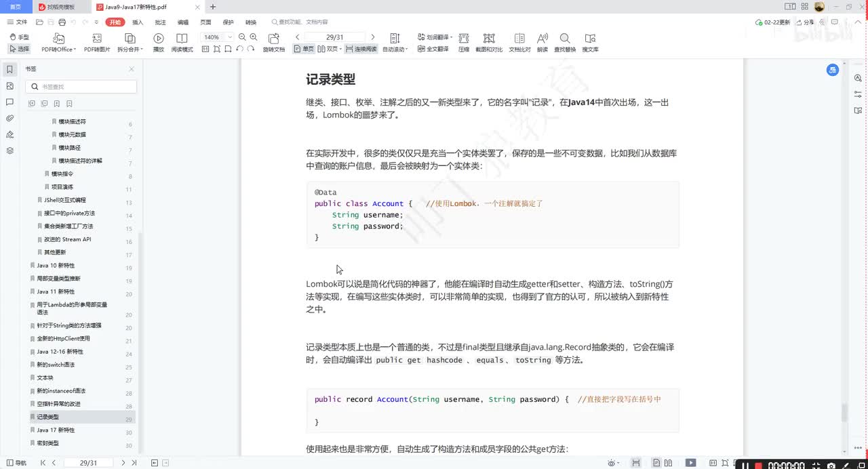Open the attachments paperclip panel
Screen dimensions: 868x469
coord(9,118)
